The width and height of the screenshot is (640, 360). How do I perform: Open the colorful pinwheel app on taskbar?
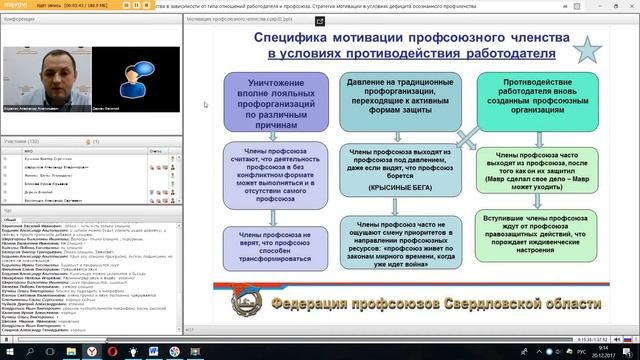pyautogui.click(x=174, y=351)
